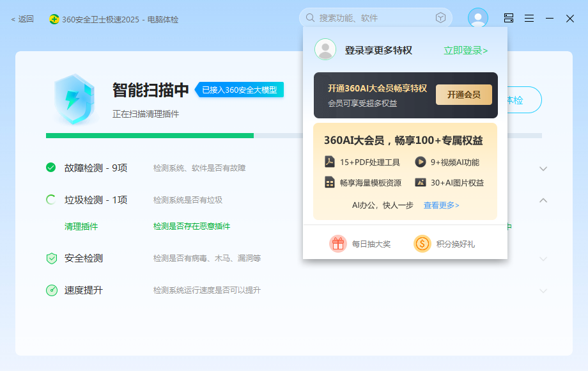588x371 pixels.
Task: Click the gift icon inside search box
Action: point(441,17)
